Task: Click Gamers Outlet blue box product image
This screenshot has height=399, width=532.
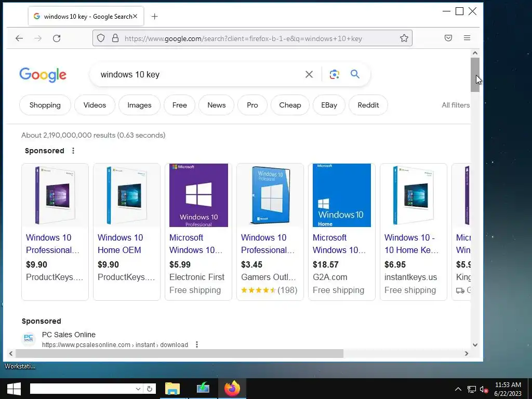Action: 270,195
